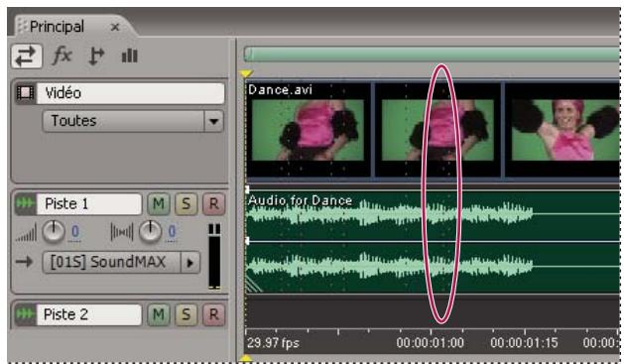The height and width of the screenshot is (364, 624).
Task: Click the yellow playhead marker at top
Action: tap(246, 73)
